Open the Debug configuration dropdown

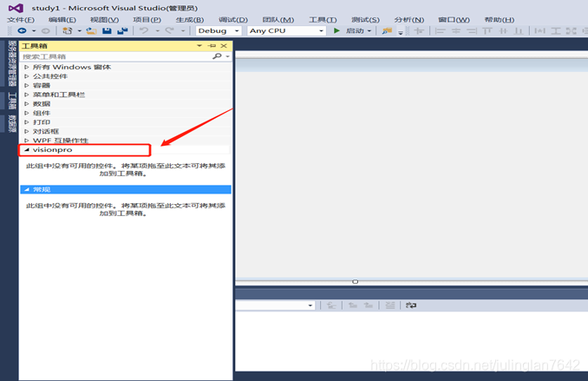tap(237, 30)
